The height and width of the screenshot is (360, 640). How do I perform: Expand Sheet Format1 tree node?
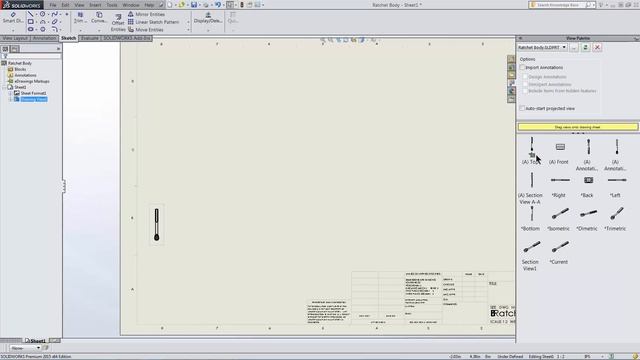[x=11, y=93]
